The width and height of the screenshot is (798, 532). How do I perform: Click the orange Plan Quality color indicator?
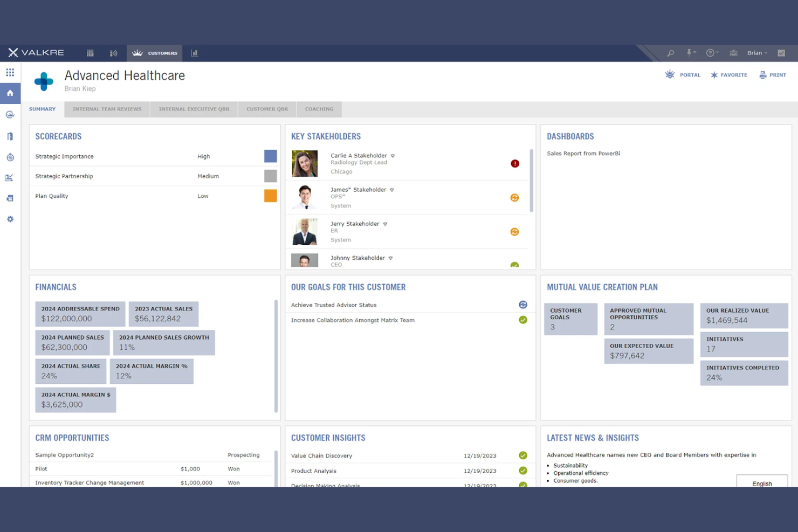pyautogui.click(x=270, y=196)
